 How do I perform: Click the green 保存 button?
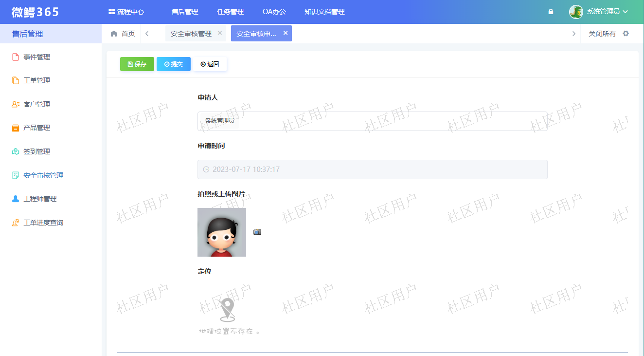click(x=137, y=64)
